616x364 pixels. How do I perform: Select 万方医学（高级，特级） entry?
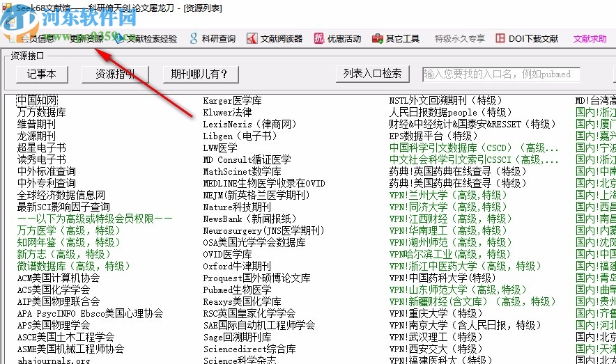[x=69, y=230]
